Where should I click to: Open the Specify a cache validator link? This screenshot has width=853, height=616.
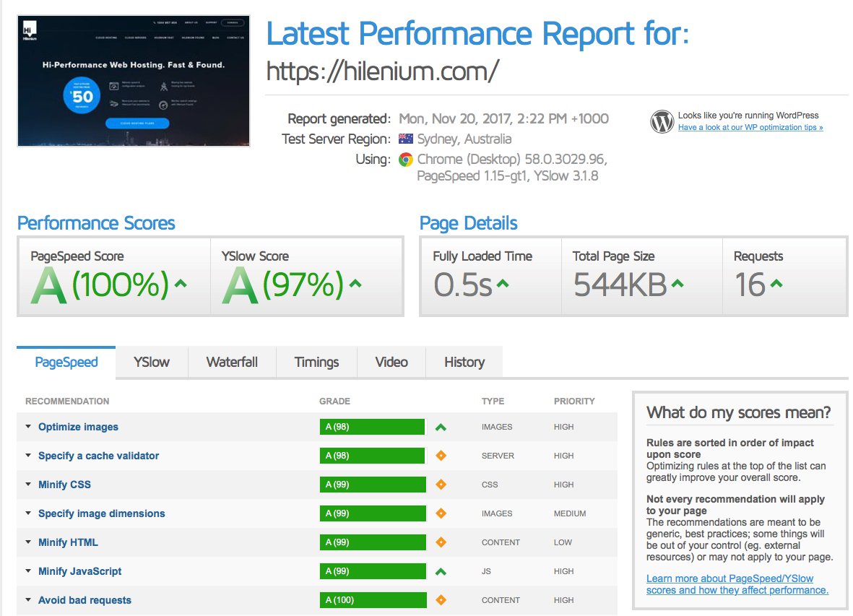(98, 456)
